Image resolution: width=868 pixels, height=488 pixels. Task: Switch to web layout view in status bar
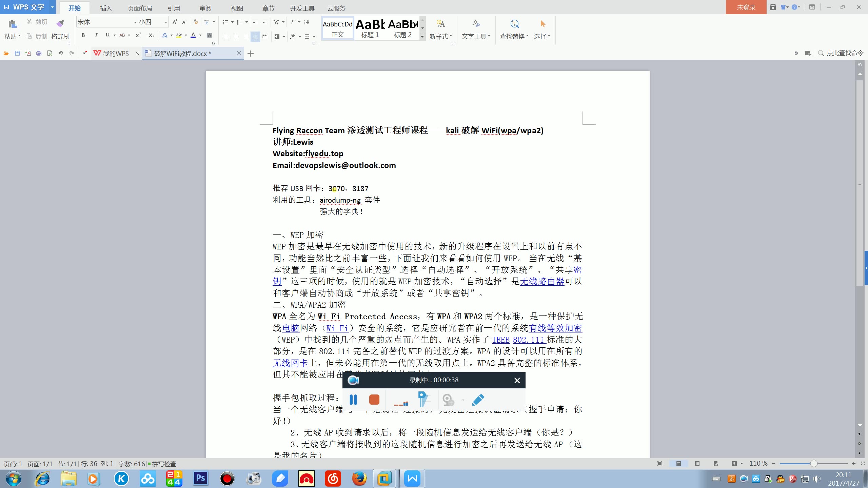click(716, 464)
